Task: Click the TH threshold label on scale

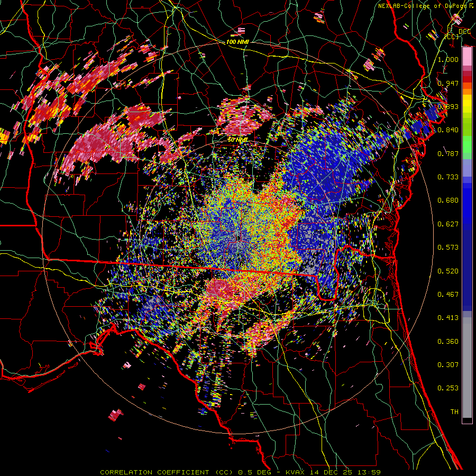Action: [x=454, y=412]
